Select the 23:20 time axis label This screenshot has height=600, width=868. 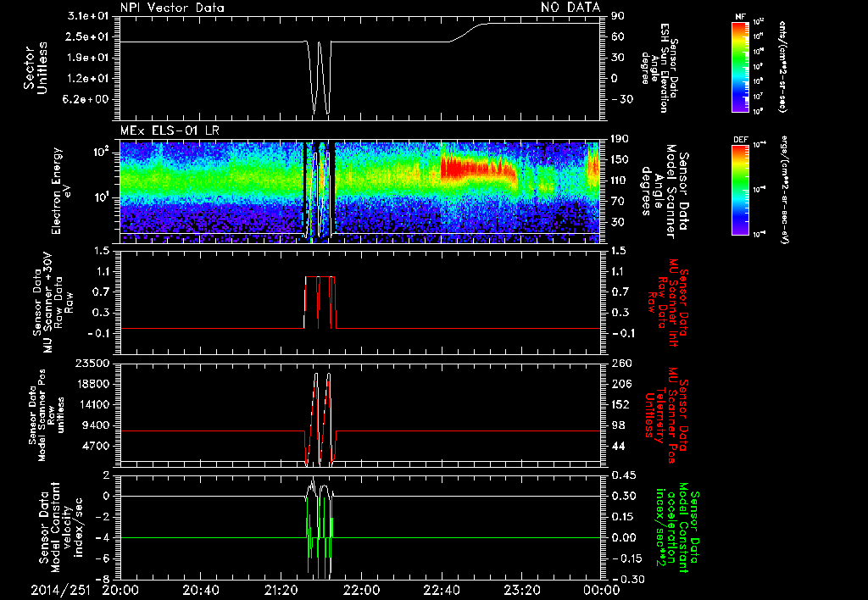point(520,589)
